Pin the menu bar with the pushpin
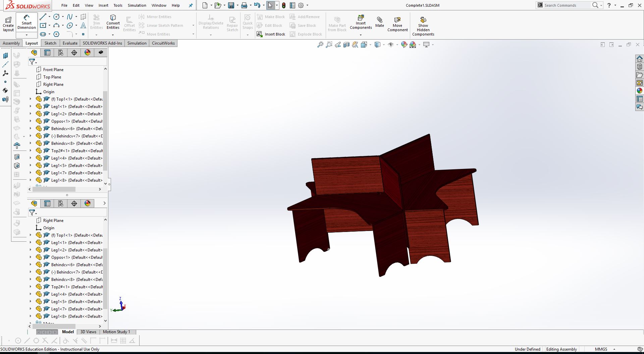This screenshot has width=644, height=354. tap(191, 5)
